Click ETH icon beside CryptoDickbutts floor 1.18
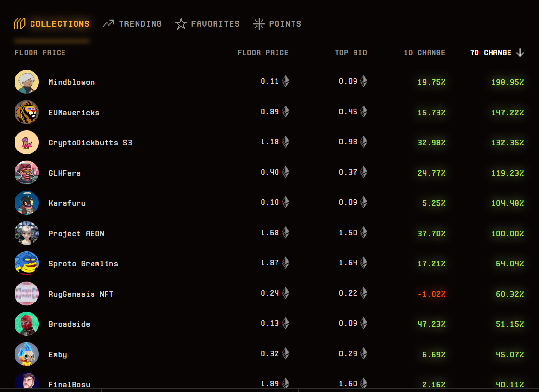 click(x=286, y=142)
